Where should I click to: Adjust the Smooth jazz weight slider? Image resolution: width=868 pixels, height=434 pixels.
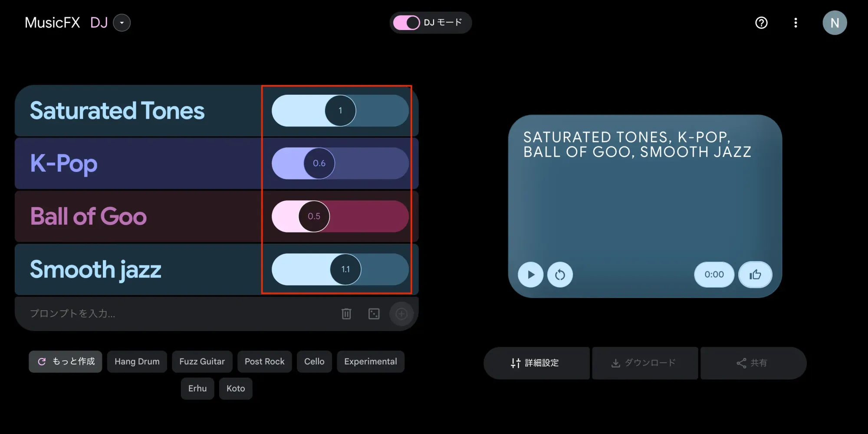[x=340, y=269]
